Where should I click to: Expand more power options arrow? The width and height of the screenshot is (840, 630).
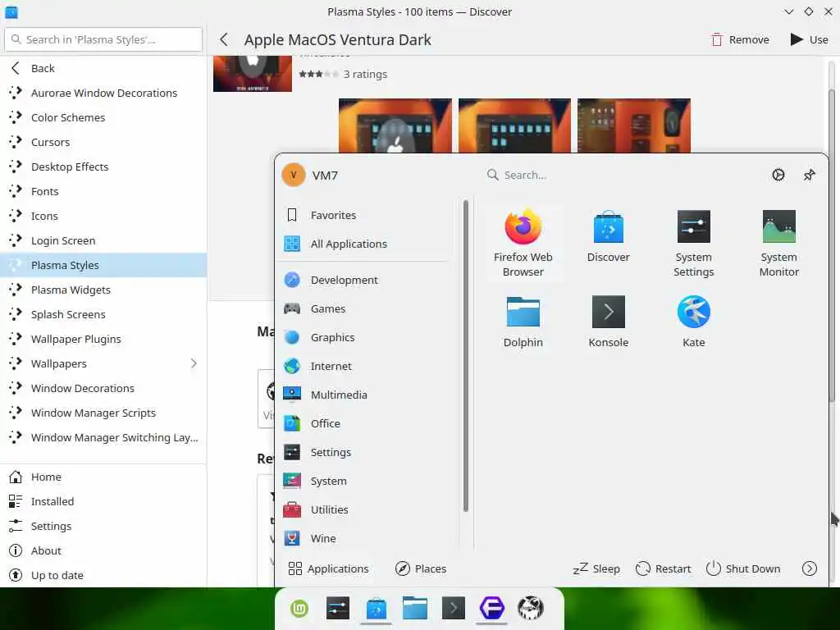point(809,568)
